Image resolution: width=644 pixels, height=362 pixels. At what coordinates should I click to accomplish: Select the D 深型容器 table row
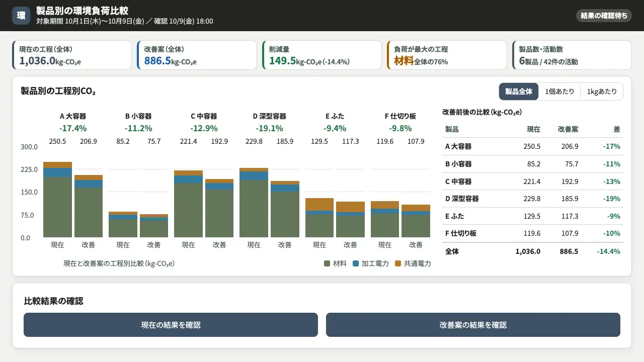click(x=532, y=199)
